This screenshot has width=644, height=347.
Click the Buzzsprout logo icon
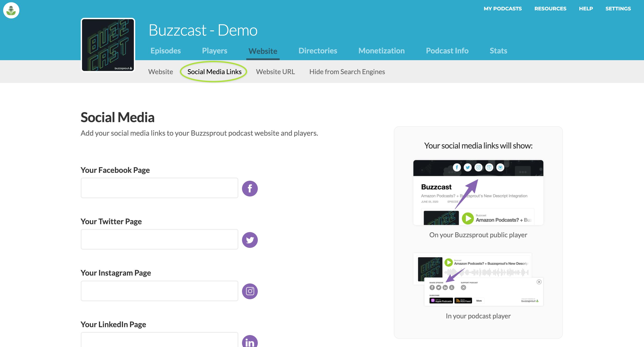[x=11, y=10]
